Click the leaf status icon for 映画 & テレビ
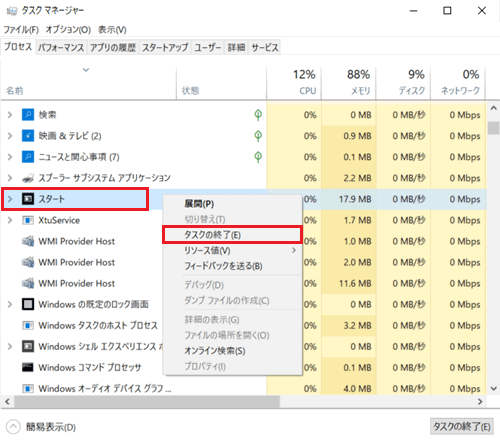 tap(258, 136)
